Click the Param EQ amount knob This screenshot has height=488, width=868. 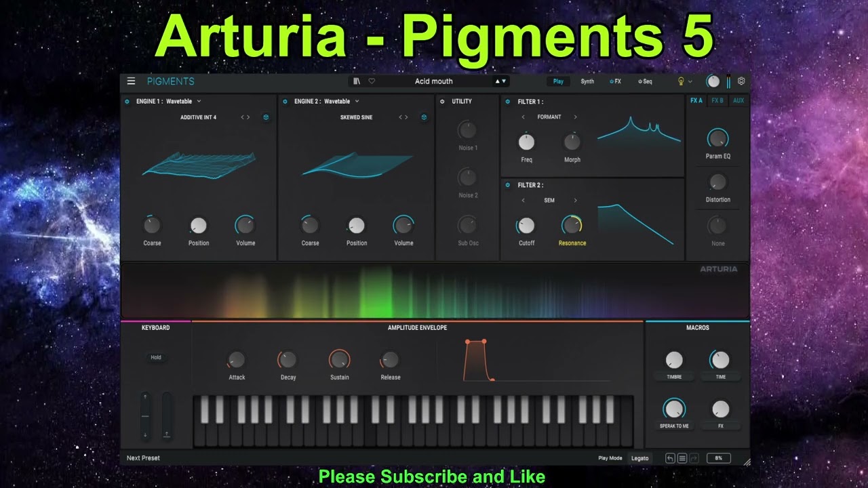717,138
